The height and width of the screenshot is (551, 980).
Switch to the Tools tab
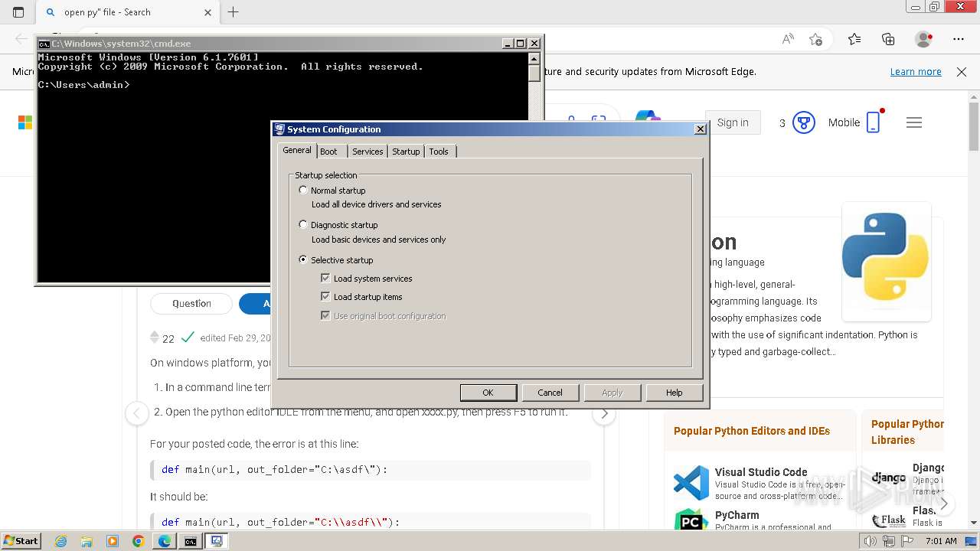point(439,152)
